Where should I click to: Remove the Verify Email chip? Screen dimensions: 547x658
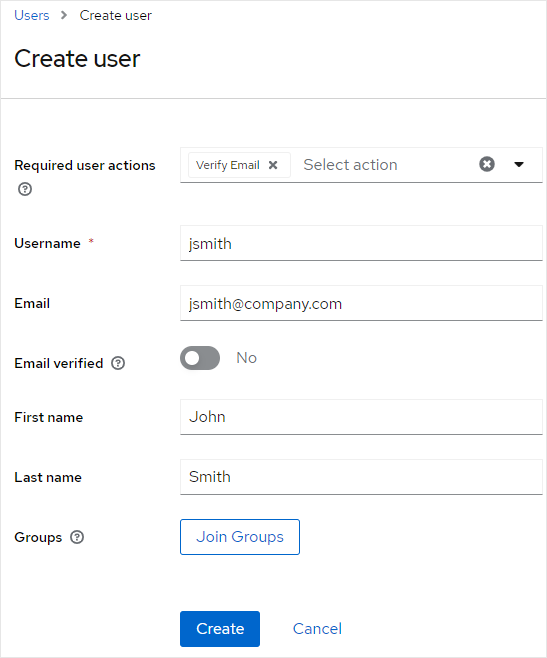click(273, 165)
